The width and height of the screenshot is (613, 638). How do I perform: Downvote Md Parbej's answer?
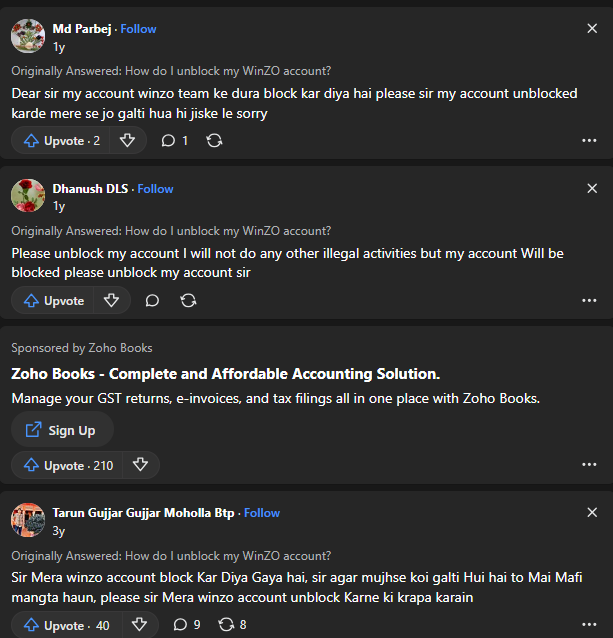coord(127,141)
